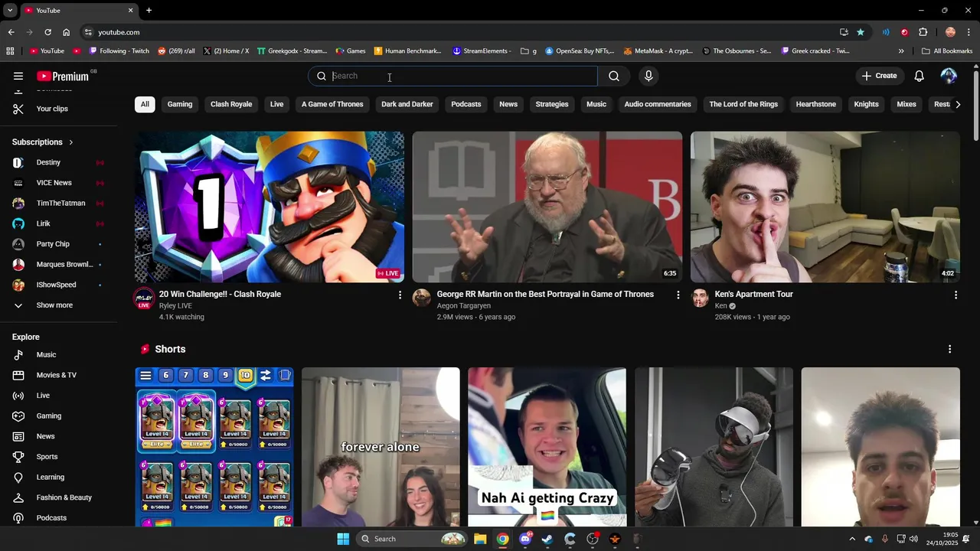Open the 'g' bookmarks folder
Viewport: 980px width, 551px height.
(x=528, y=51)
